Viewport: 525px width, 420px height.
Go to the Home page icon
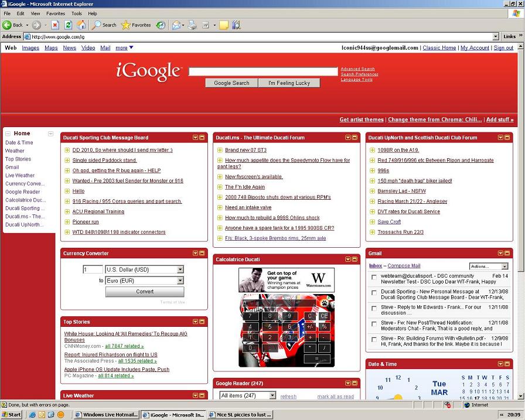81,25
